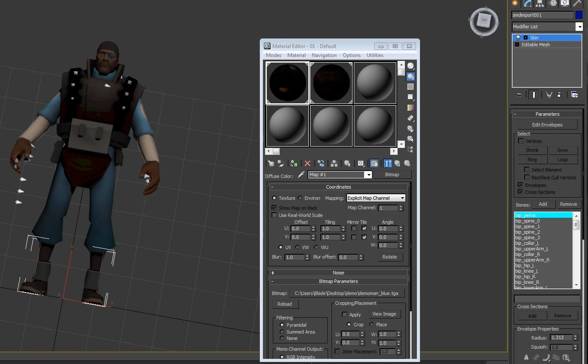Open the Mapping dropdown
The image size is (588, 364).
point(376,198)
